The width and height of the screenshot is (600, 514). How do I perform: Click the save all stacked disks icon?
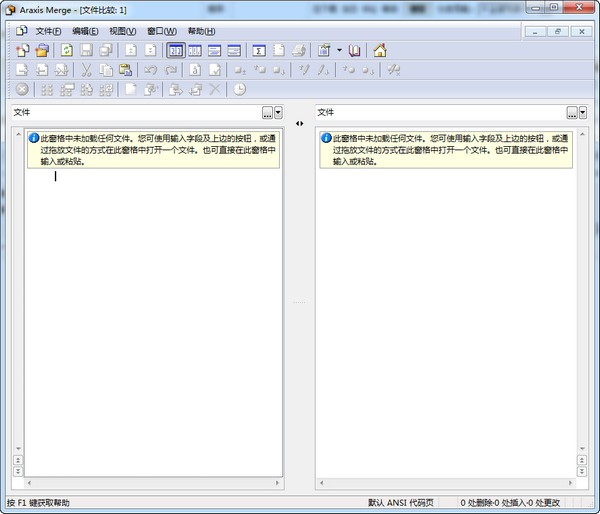(x=106, y=51)
